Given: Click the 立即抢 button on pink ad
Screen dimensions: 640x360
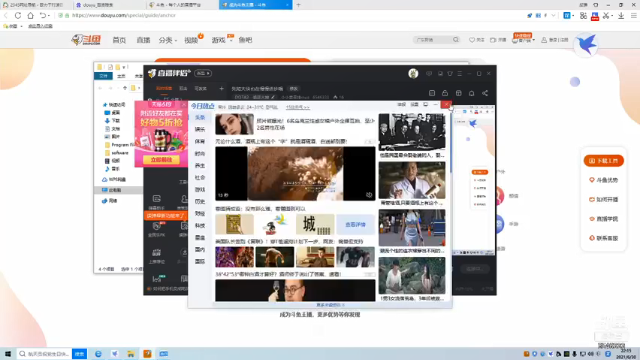Looking at the screenshot, I should point(162,160).
